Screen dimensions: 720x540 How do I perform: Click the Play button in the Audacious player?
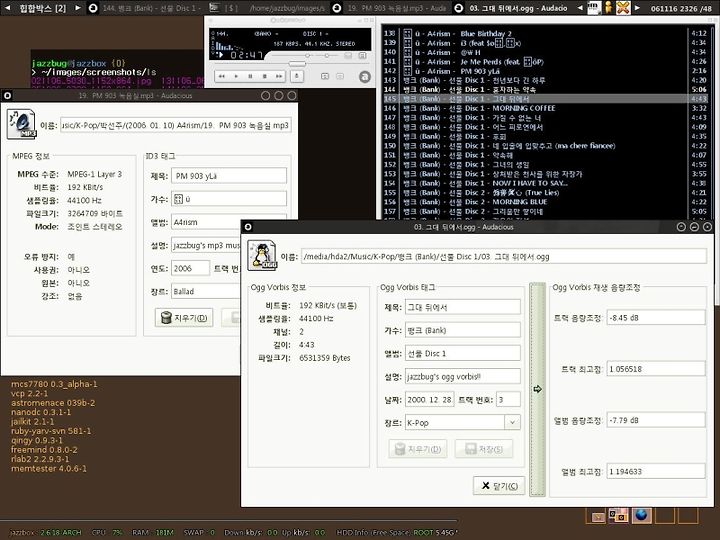pos(236,76)
